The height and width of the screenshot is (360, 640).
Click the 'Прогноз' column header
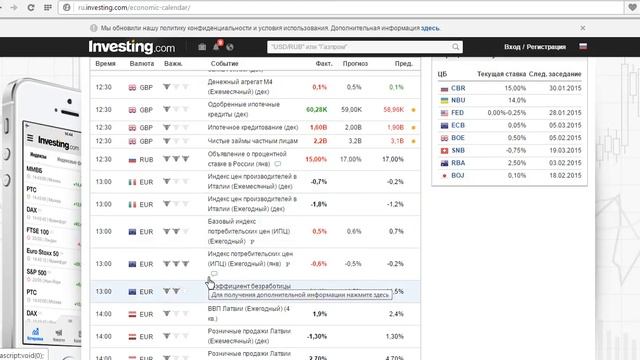[355, 64]
